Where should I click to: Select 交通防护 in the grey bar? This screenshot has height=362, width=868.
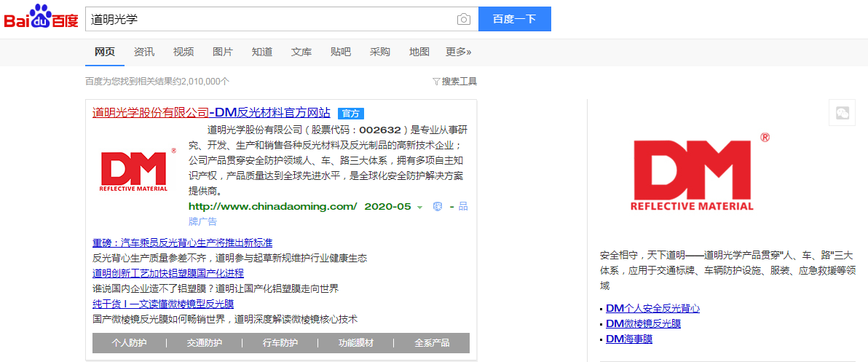pos(205,342)
